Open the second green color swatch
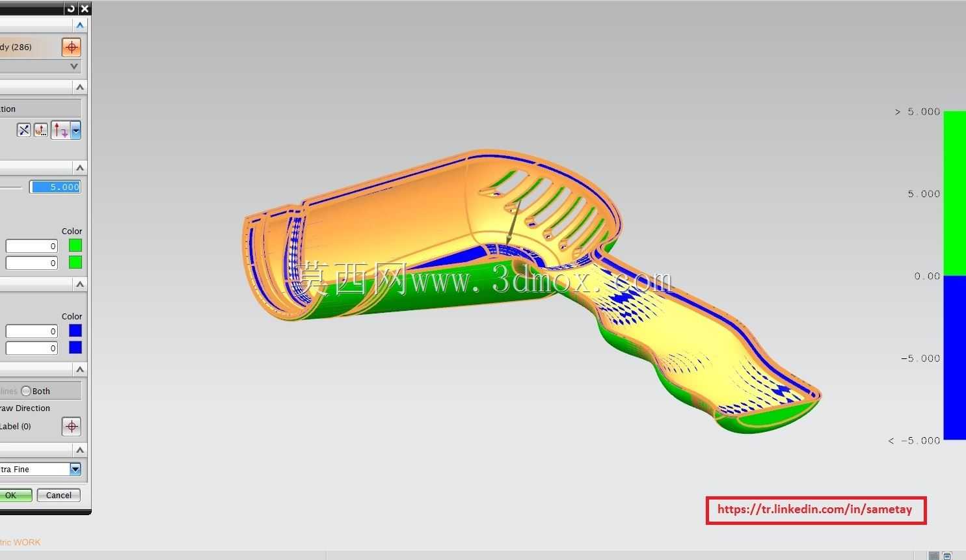This screenshot has height=560, width=966. (x=75, y=262)
